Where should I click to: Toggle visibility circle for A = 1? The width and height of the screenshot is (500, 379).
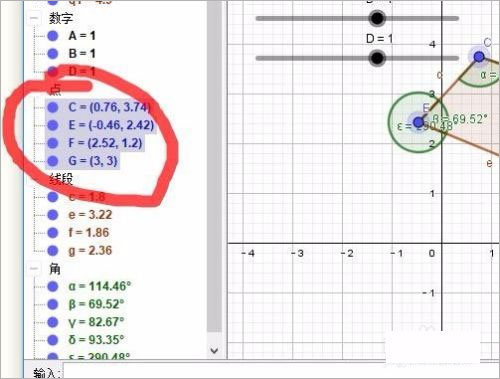click(x=53, y=36)
